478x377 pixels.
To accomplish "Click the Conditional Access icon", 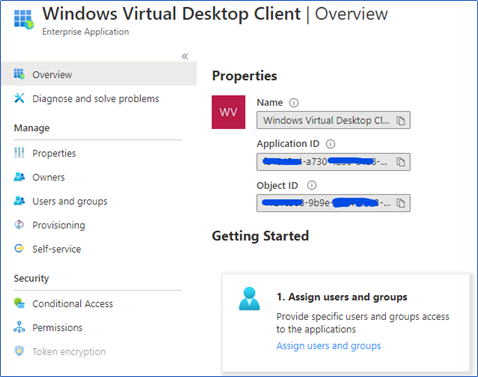I will tap(19, 303).
